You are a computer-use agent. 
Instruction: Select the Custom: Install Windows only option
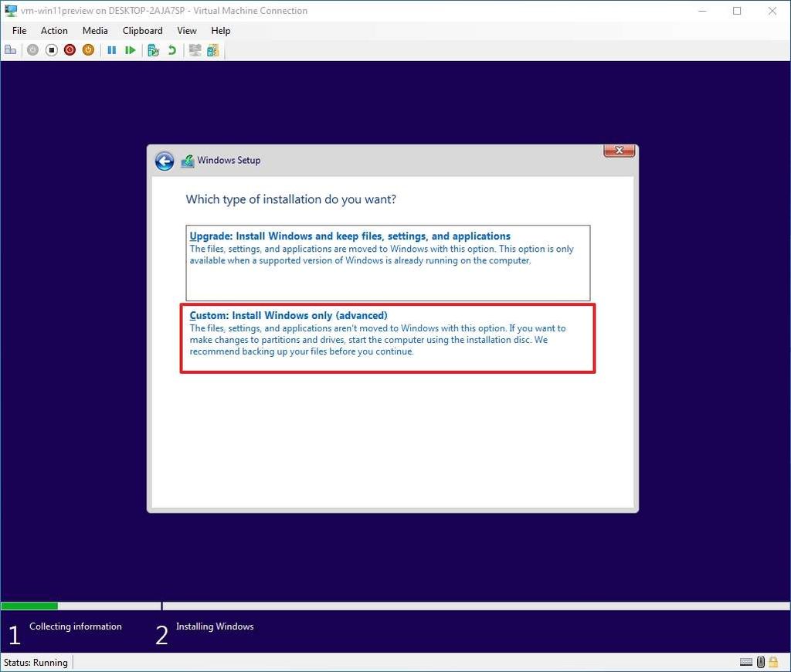coord(387,338)
